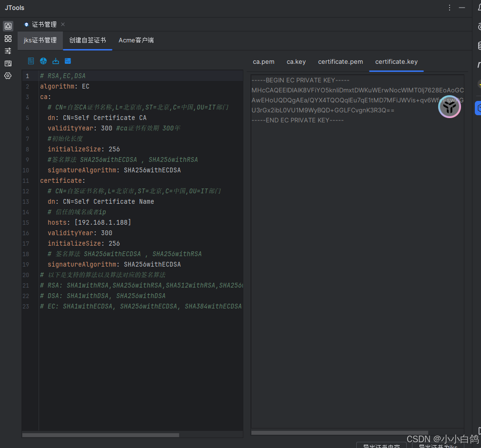Select the Acme客户端 tab
The height and width of the screenshot is (448, 481).
coord(136,40)
